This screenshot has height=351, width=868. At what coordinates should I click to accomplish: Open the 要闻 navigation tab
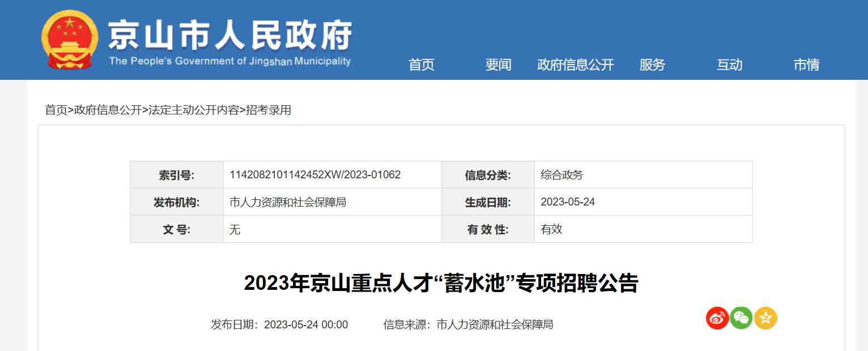point(499,65)
